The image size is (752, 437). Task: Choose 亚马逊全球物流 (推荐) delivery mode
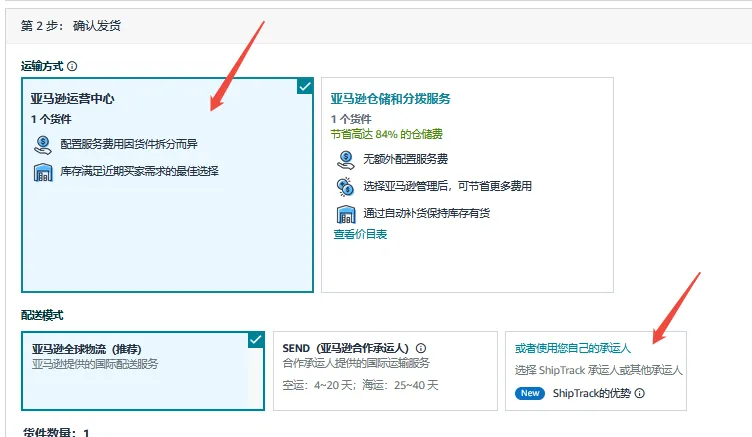pos(143,371)
